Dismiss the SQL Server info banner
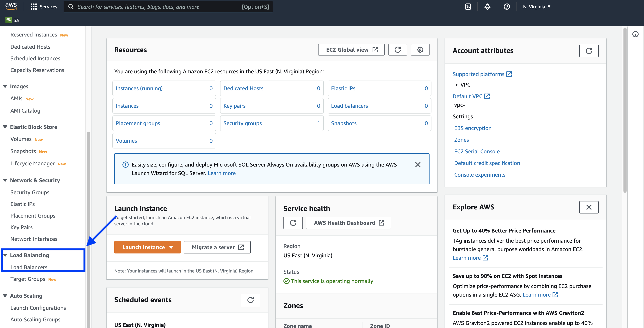 [x=418, y=165]
